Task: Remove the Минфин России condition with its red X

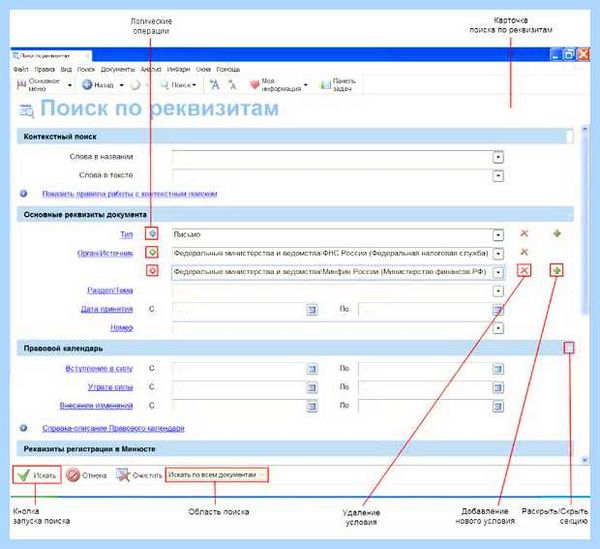Action: (x=524, y=271)
